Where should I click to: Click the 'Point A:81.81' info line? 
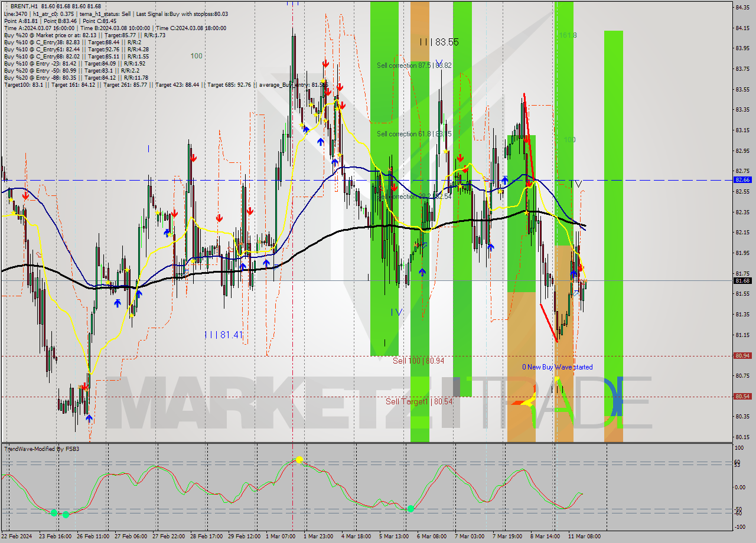point(60,21)
